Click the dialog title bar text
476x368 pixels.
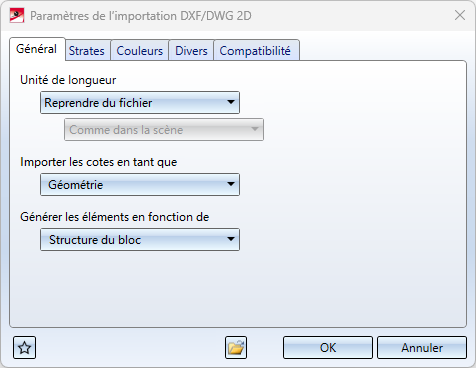[141, 16]
